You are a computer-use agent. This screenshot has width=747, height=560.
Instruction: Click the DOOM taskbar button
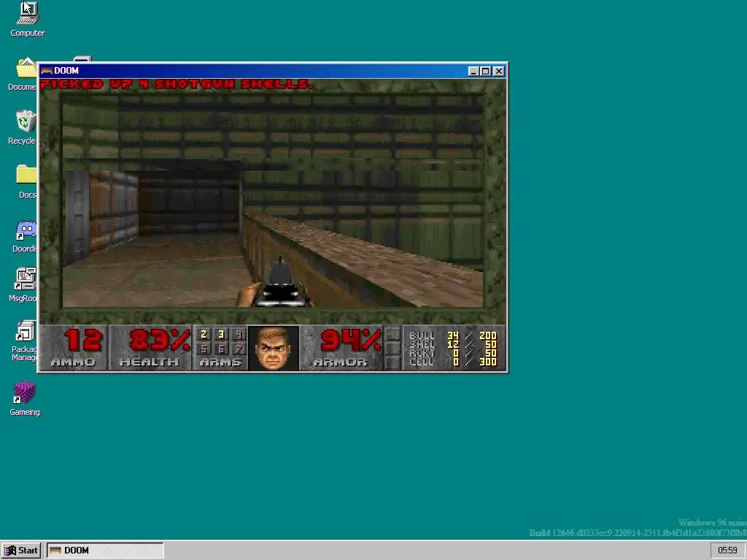coord(105,551)
